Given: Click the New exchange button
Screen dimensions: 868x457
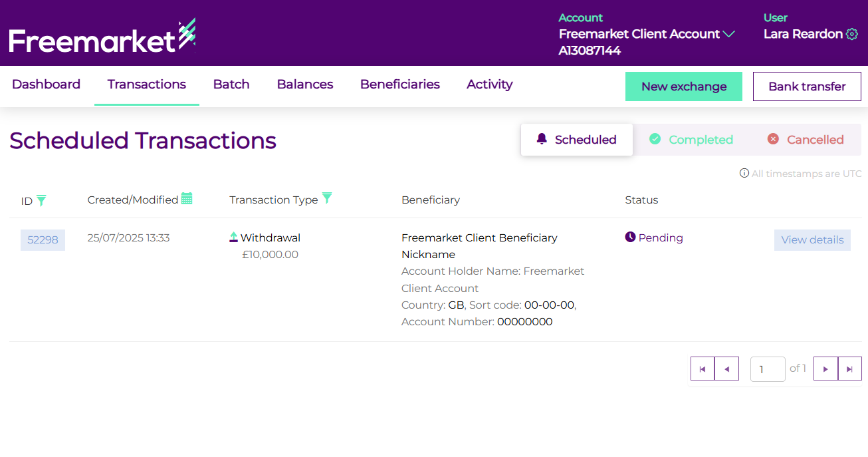Looking at the screenshot, I should pyautogui.click(x=683, y=86).
